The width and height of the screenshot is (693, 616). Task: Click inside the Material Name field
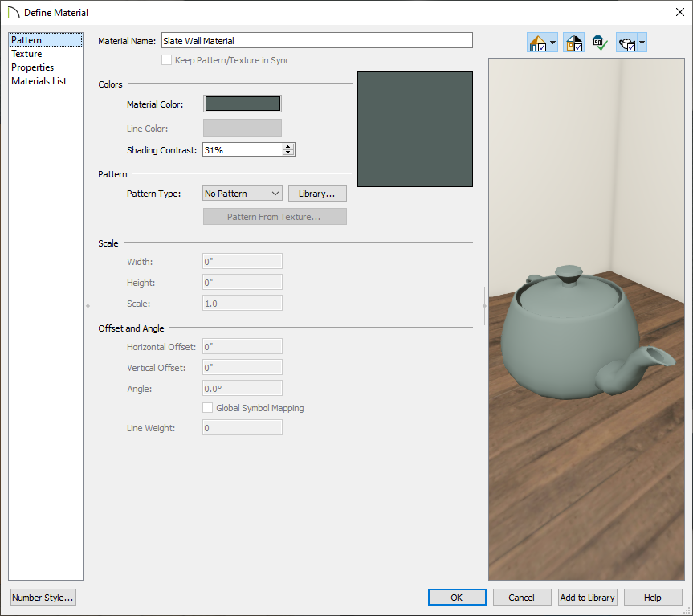point(316,40)
